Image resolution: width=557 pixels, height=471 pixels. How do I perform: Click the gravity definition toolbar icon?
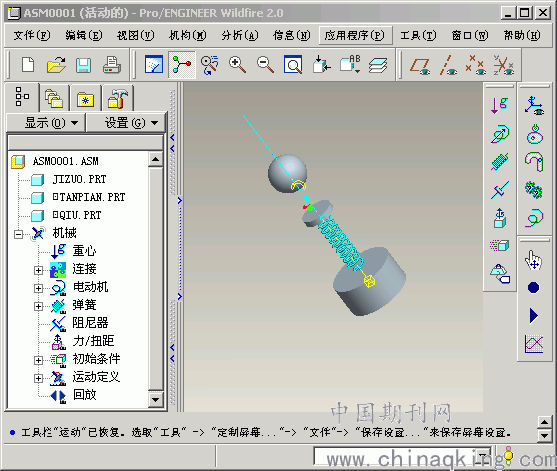[x=499, y=106]
